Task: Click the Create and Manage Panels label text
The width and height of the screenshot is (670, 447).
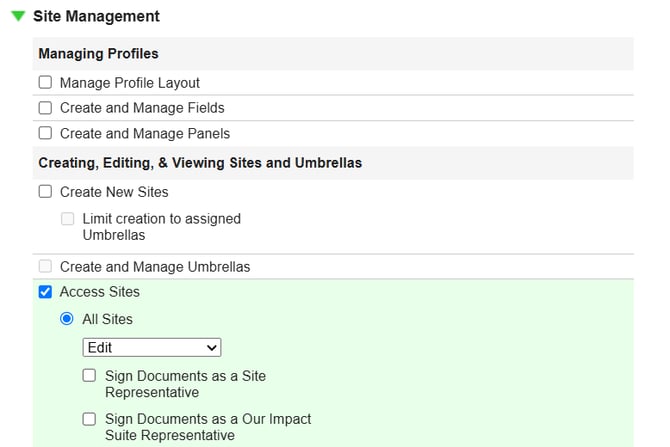Action: (145, 134)
